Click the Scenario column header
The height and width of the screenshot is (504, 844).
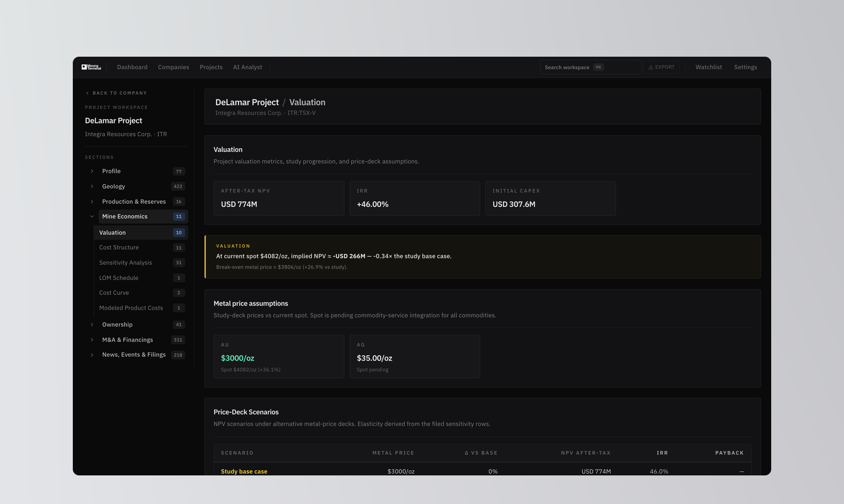tap(237, 453)
